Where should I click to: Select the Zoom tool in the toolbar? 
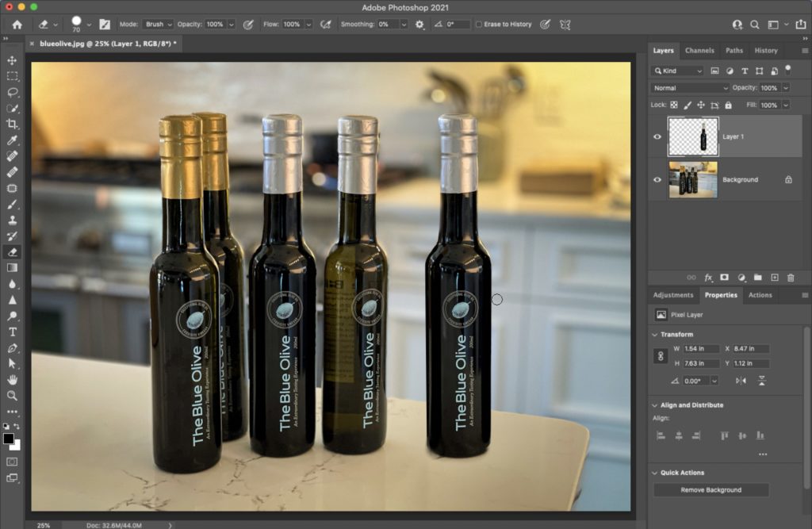pos(12,396)
